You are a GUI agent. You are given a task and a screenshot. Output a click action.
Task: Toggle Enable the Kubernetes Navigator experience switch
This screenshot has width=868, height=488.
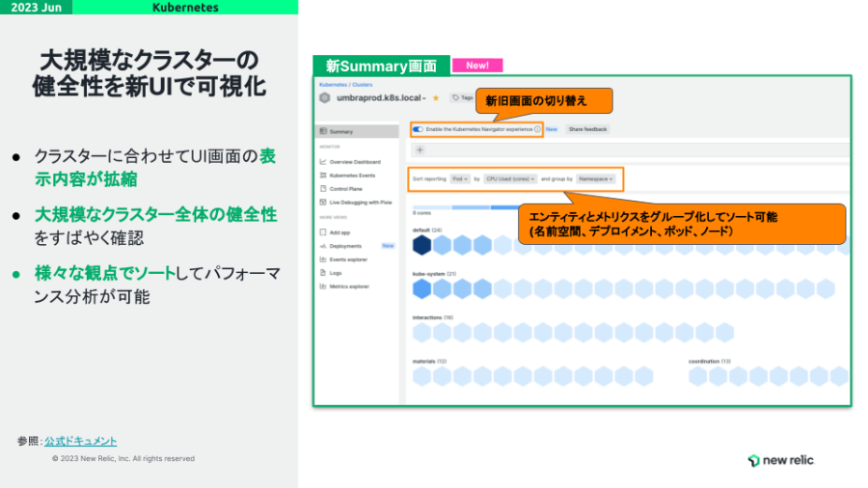418,129
